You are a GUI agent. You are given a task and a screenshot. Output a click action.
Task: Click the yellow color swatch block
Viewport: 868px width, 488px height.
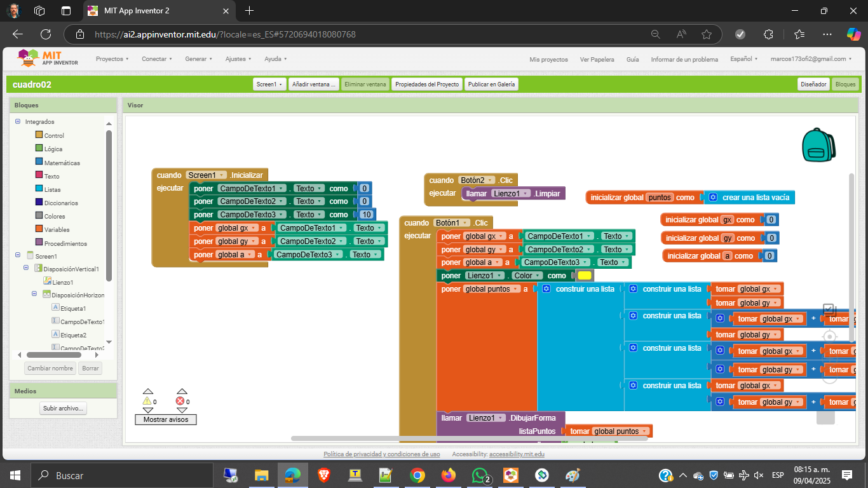(x=585, y=276)
